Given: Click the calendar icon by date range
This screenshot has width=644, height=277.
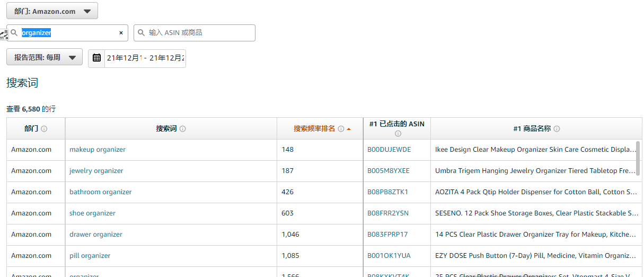Looking at the screenshot, I should [x=96, y=58].
